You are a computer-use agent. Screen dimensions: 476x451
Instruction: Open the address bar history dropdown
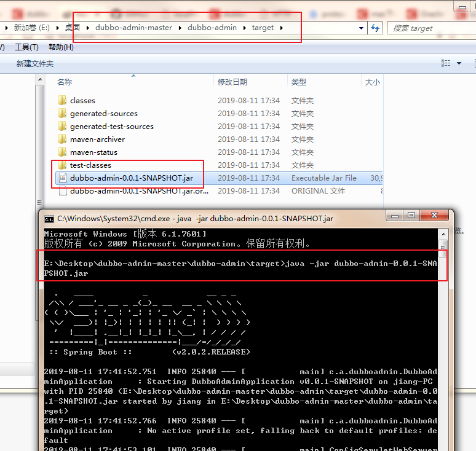coord(361,28)
